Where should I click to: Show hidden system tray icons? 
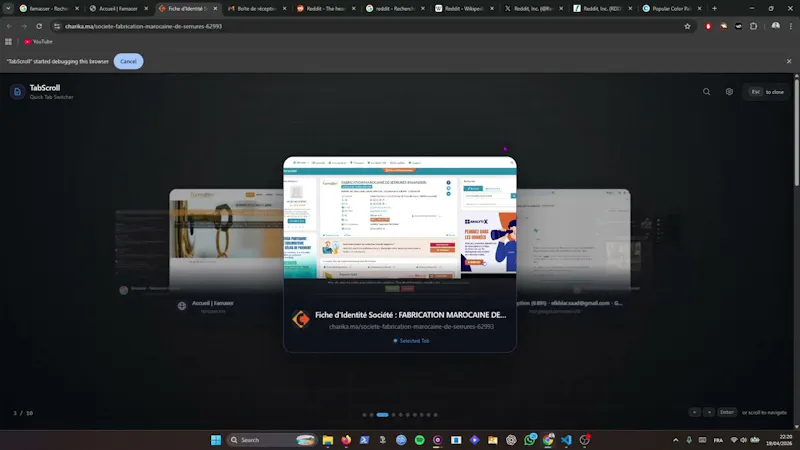point(676,440)
